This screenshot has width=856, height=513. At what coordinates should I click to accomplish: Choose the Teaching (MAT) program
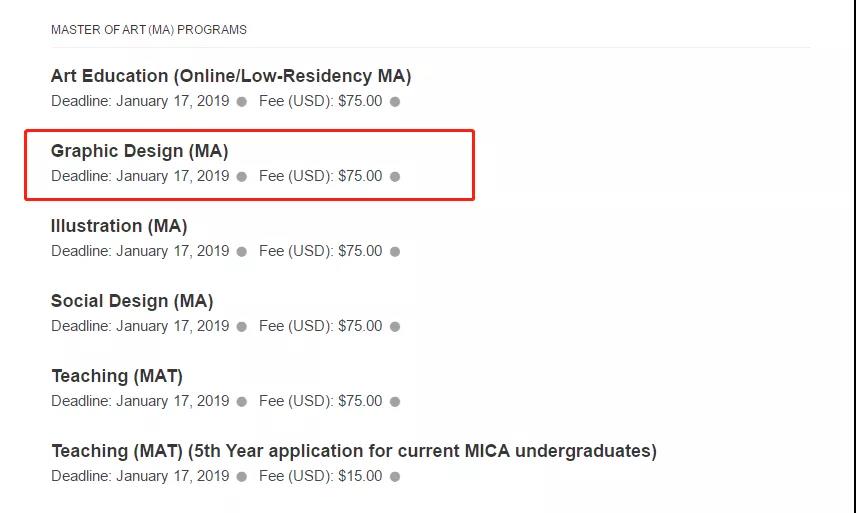(117, 376)
